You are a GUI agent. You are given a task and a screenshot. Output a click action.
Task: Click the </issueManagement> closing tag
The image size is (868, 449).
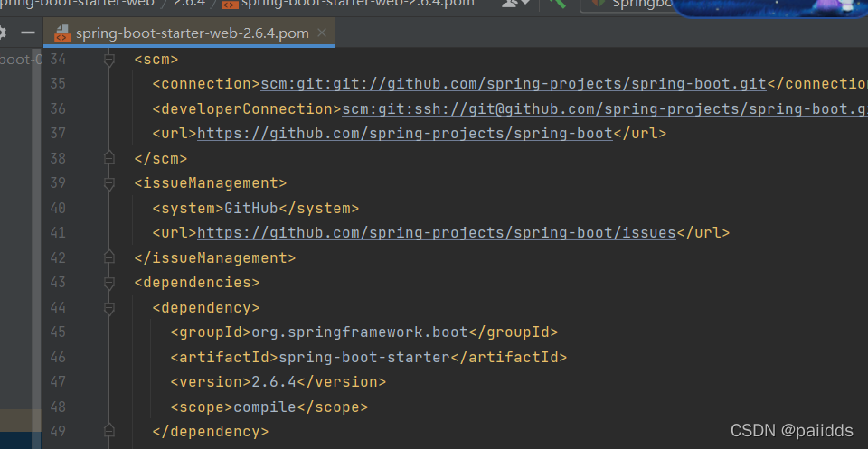[215, 258]
